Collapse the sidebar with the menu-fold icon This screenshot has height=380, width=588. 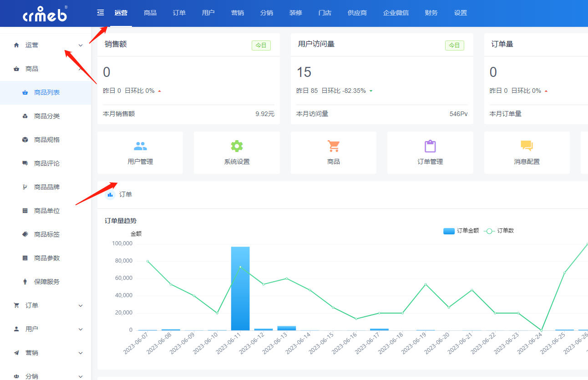click(101, 12)
